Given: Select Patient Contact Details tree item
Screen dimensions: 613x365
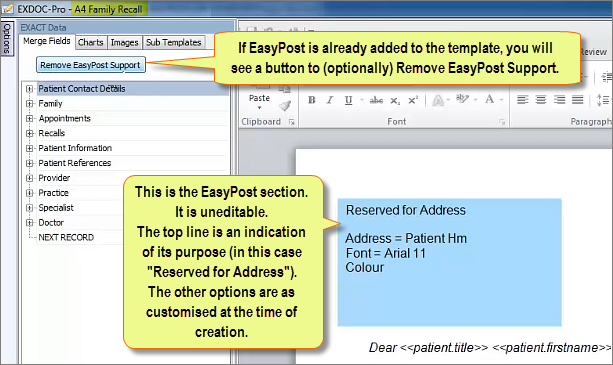Looking at the screenshot, I should [82, 89].
